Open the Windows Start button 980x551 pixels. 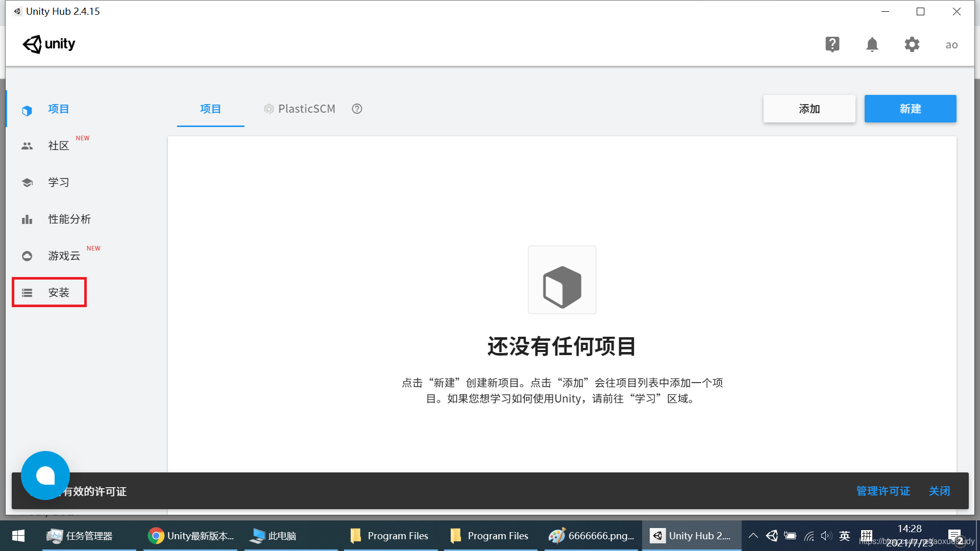pos(18,536)
